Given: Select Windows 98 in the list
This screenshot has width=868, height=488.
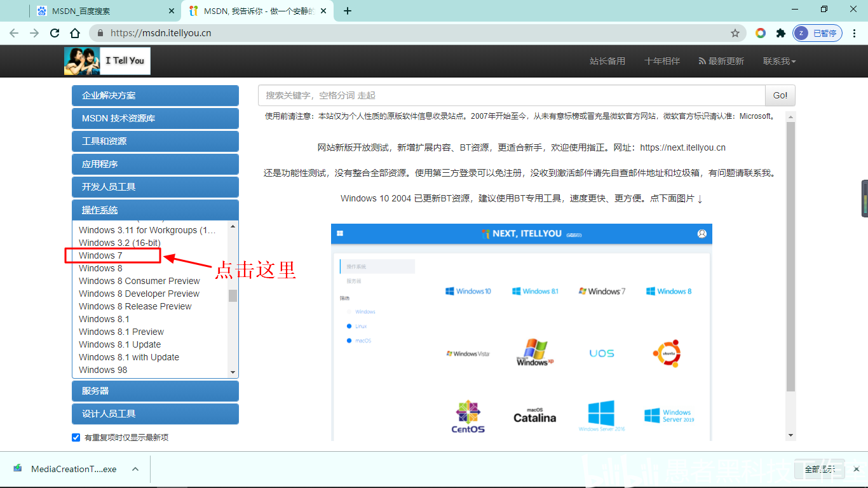Looking at the screenshot, I should click(x=103, y=370).
